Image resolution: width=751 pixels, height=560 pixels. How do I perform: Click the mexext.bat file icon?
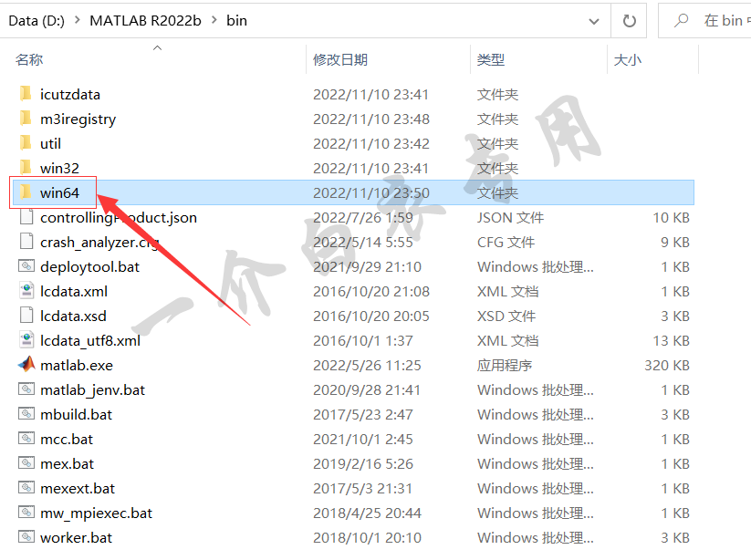point(26,488)
